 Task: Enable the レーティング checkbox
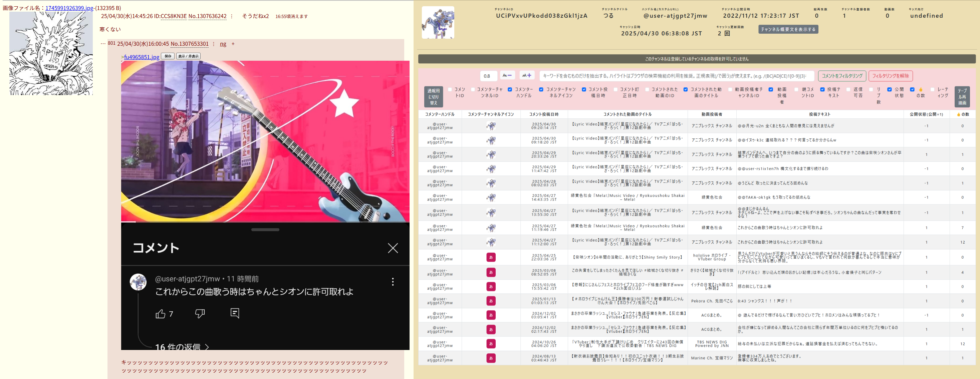coord(932,90)
